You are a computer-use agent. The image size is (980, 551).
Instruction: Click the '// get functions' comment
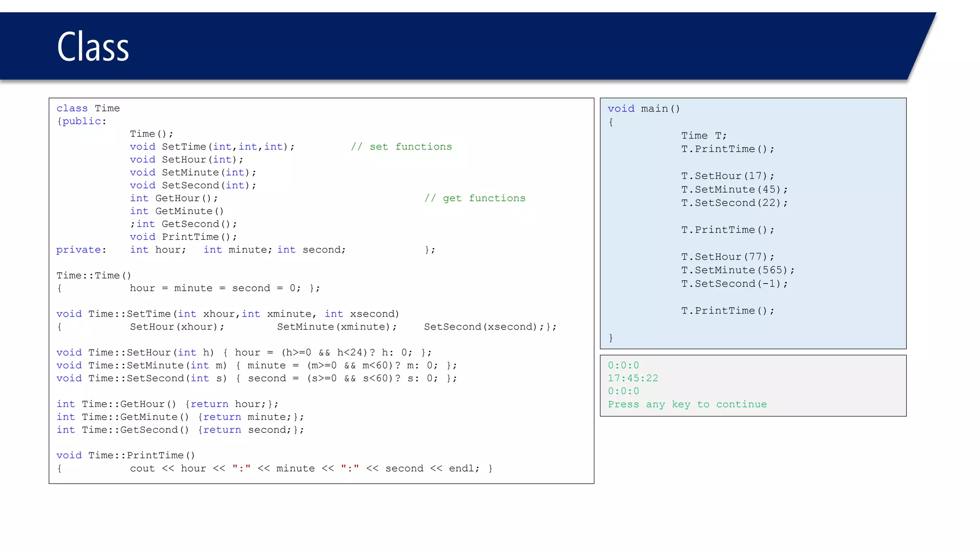tap(475, 198)
